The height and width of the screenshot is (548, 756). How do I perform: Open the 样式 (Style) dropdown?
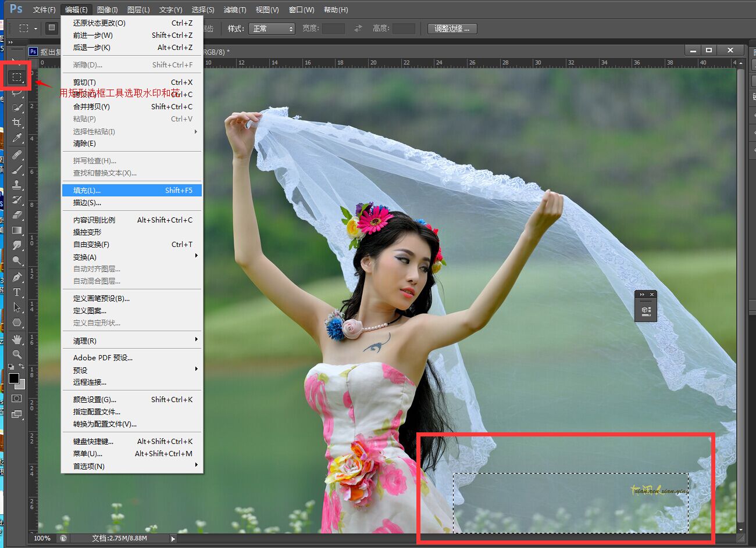pyautogui.click(x=272, y=28)
